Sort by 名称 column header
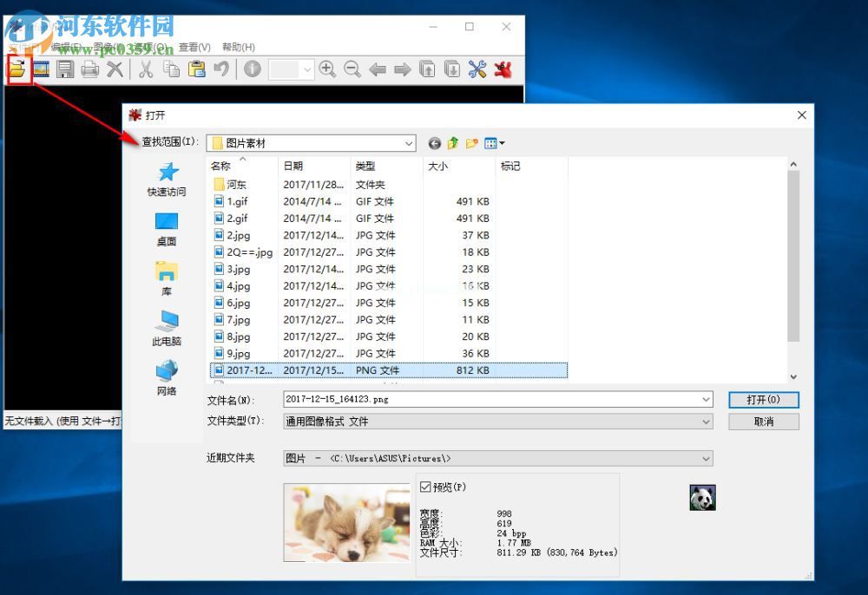This screenshot has height=595, width=868. (x=242, y=166)
